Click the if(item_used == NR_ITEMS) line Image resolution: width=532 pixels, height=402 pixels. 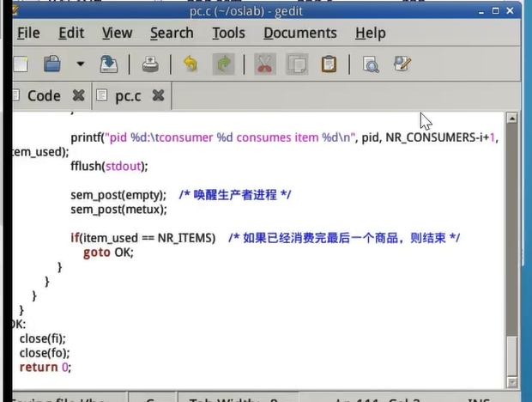[142, 238]
